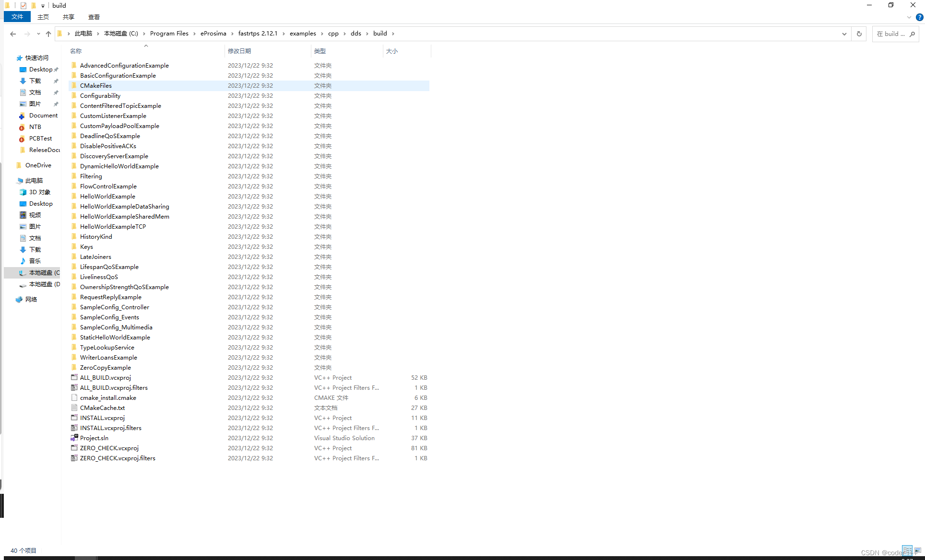Sort by Size (大小) column header

tap(392, 51)
